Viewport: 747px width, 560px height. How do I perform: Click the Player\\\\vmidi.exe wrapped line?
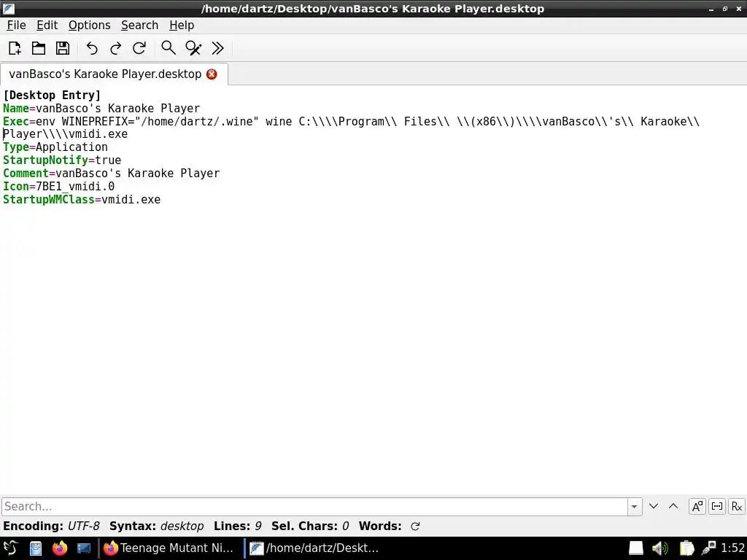pyautogui.click(x=65, y=134)
